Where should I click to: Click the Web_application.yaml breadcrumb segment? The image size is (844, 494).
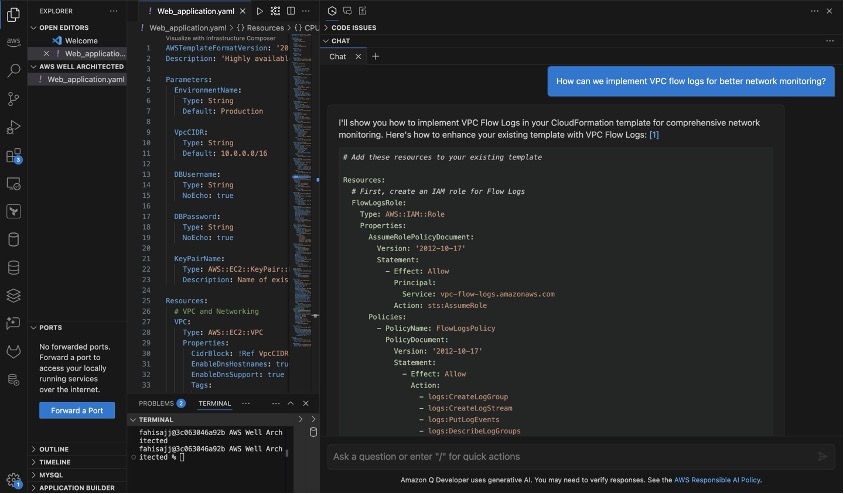coord(188,28)
